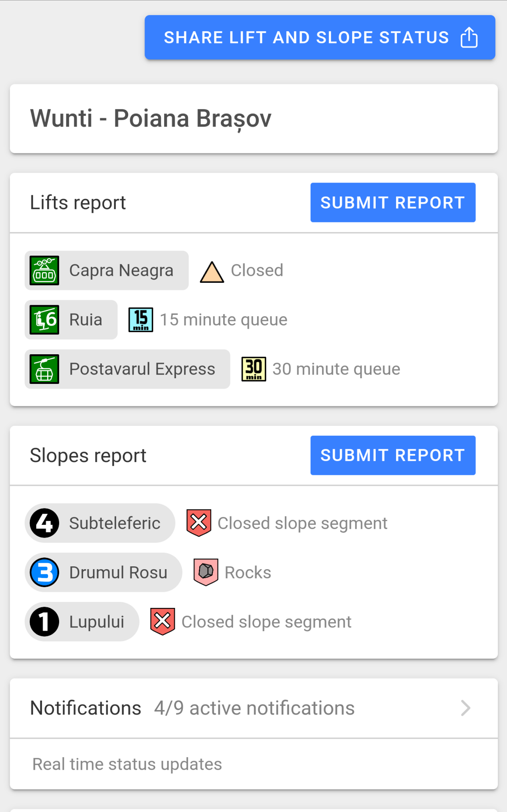This screenshot has width=507, height=812.
Task: Tap the Ruia six-seat chairlift icon
Action: pos(45,320)
